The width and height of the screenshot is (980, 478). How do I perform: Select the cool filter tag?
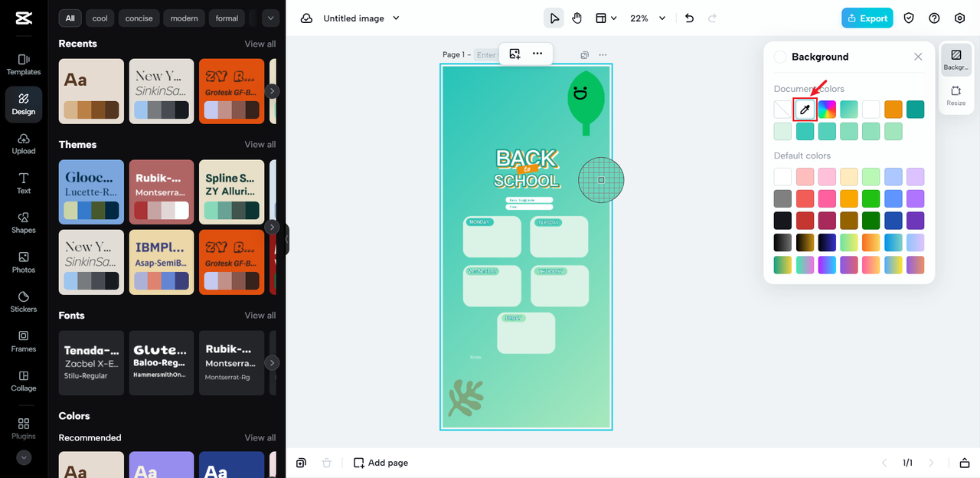coord(100,18)
